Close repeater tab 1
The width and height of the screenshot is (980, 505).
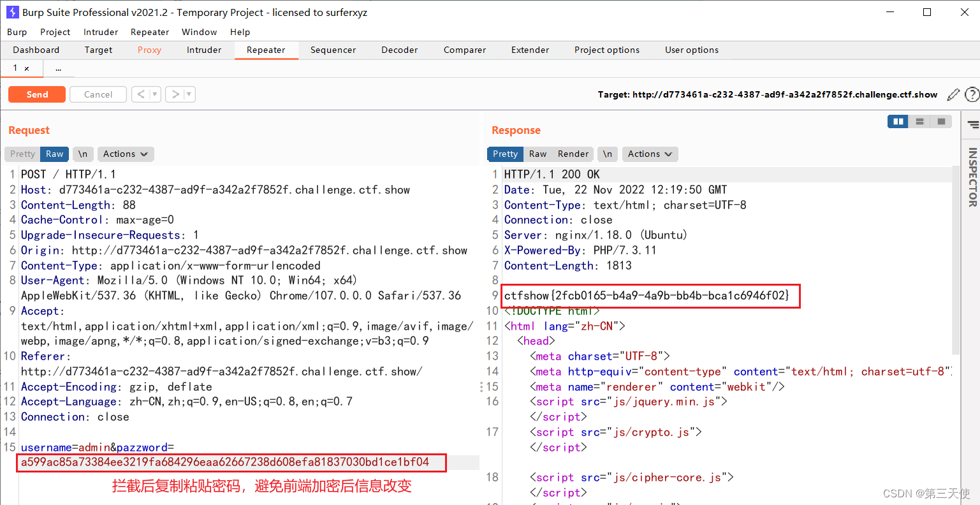[x=27, y=68]
